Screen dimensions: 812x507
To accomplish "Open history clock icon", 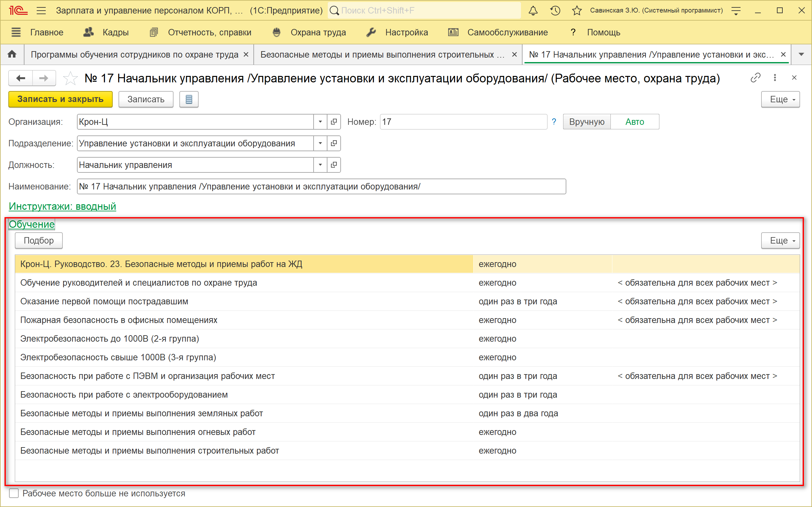I will (555, 11).
